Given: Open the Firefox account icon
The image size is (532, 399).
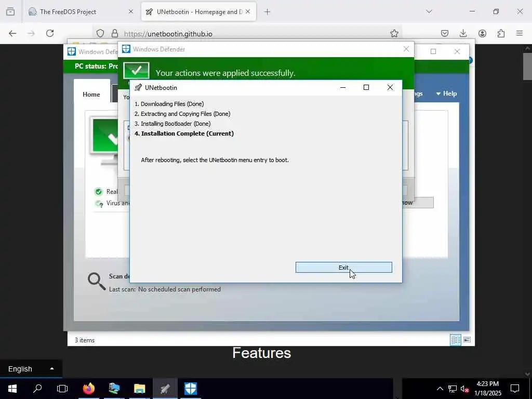Looking at the screenshot, I should [482, 33].
